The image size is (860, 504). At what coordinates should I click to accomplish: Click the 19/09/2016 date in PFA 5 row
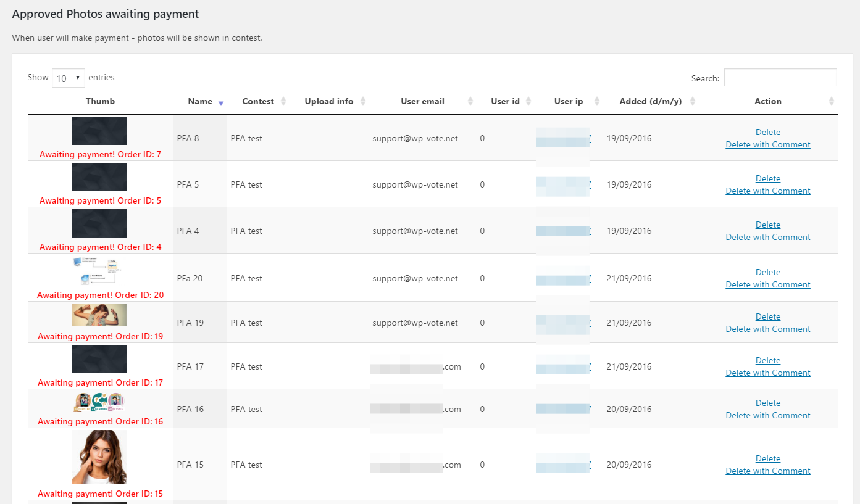(x=629, y=184)
